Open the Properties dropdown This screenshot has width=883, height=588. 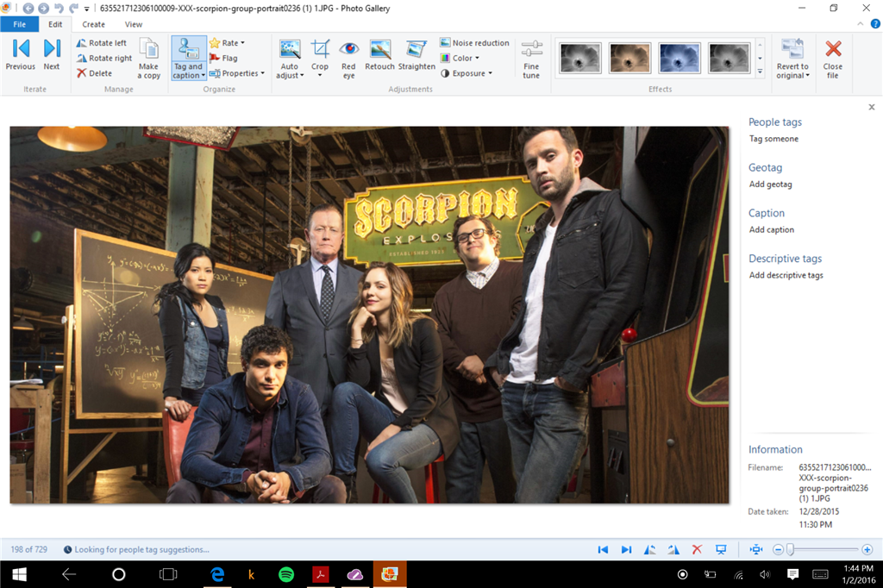237,73
